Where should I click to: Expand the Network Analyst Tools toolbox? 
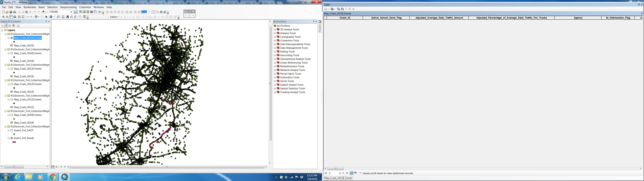[x=275, y=70]
